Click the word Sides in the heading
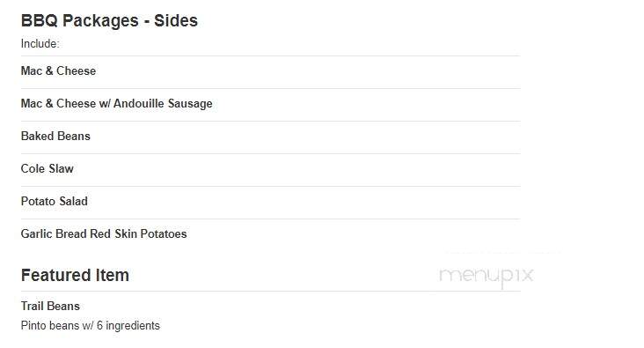The width and height of the screenshot is (644, 348). pos(176,20)
